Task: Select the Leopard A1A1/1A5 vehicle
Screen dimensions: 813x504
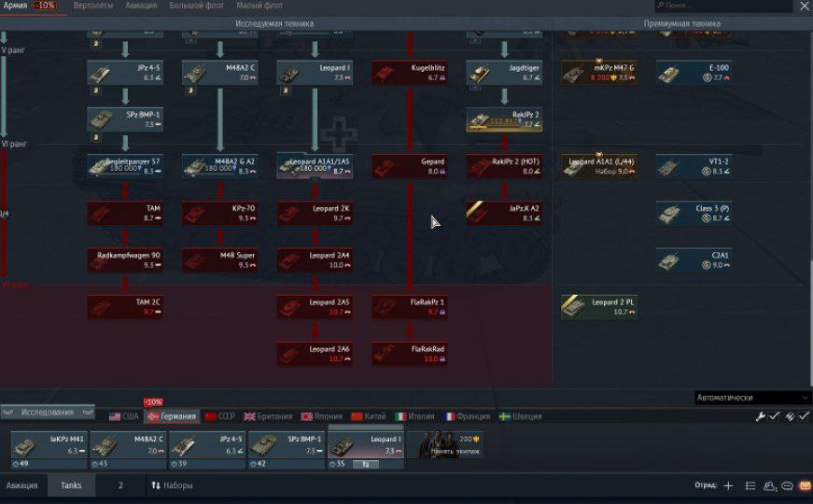Action: [315, 166]
